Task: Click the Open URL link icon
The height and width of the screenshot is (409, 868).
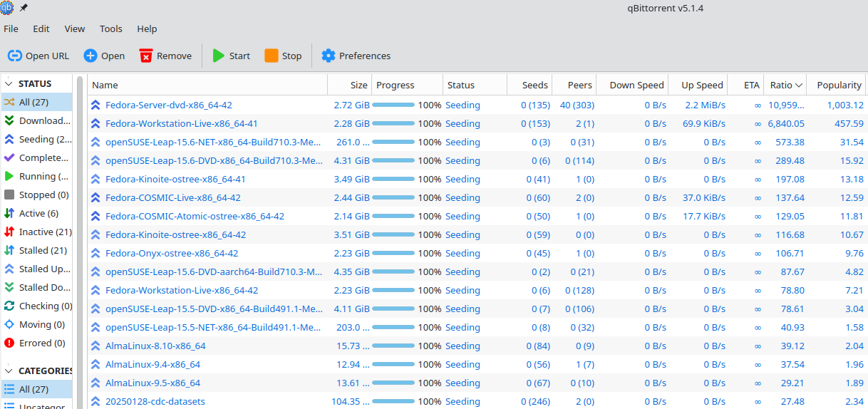Action: (15, 56)
